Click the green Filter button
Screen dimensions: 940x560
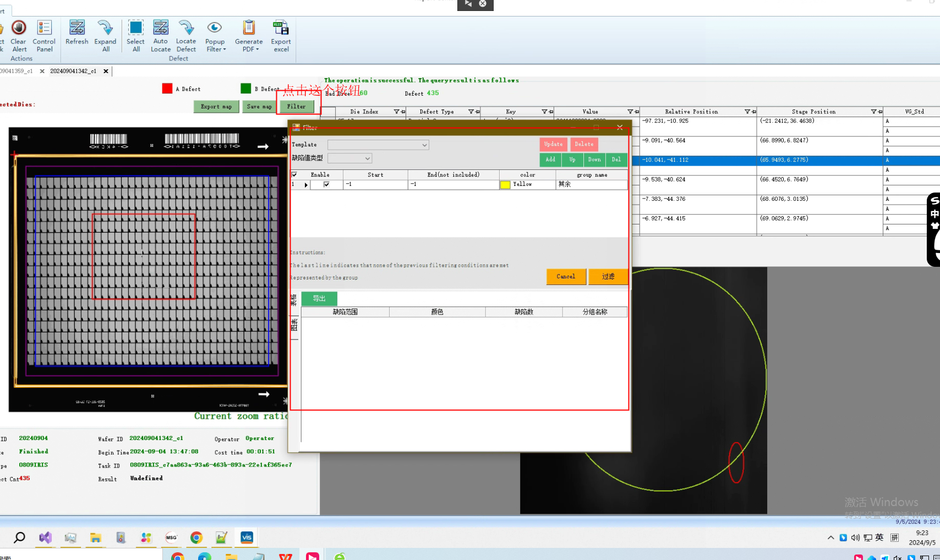(x=297, y=107)
